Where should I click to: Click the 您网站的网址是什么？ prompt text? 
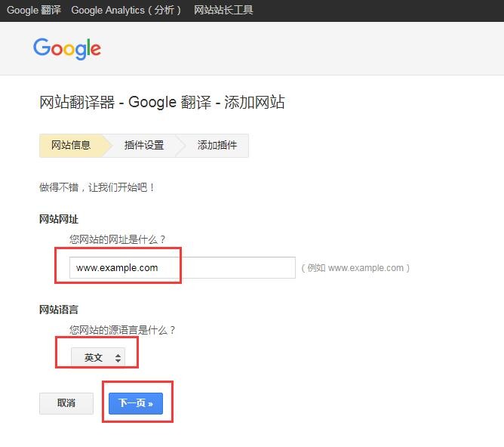(x=117, y=239)
